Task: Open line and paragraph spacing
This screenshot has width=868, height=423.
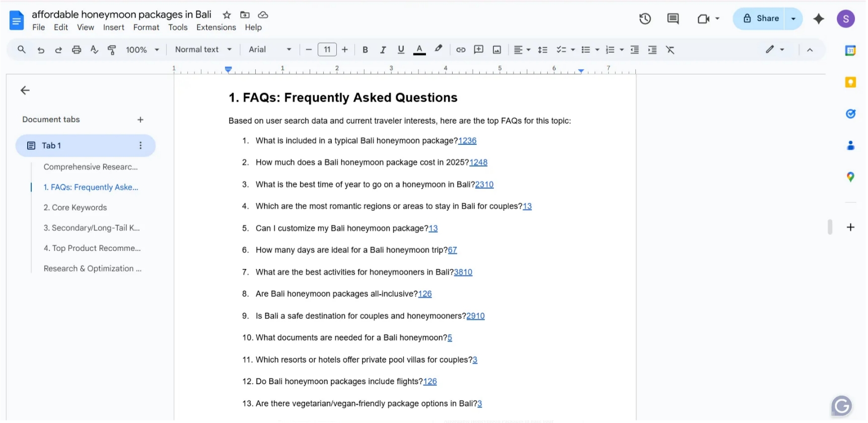Action: point(542,49)
